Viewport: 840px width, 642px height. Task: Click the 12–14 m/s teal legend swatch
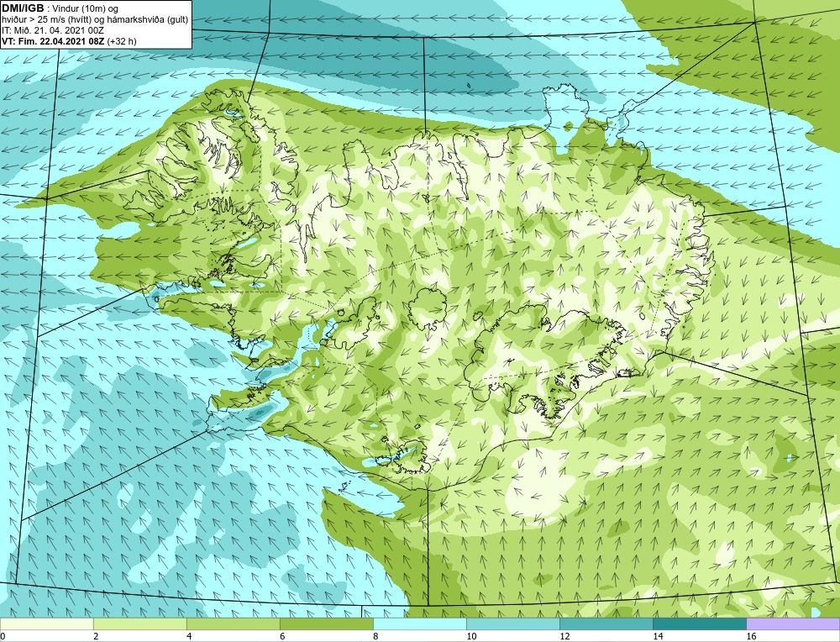(x=606, y=624)
